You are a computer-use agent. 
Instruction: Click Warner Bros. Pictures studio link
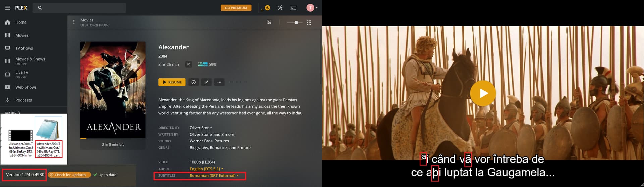pyautogui.click(x=209, y=141)
